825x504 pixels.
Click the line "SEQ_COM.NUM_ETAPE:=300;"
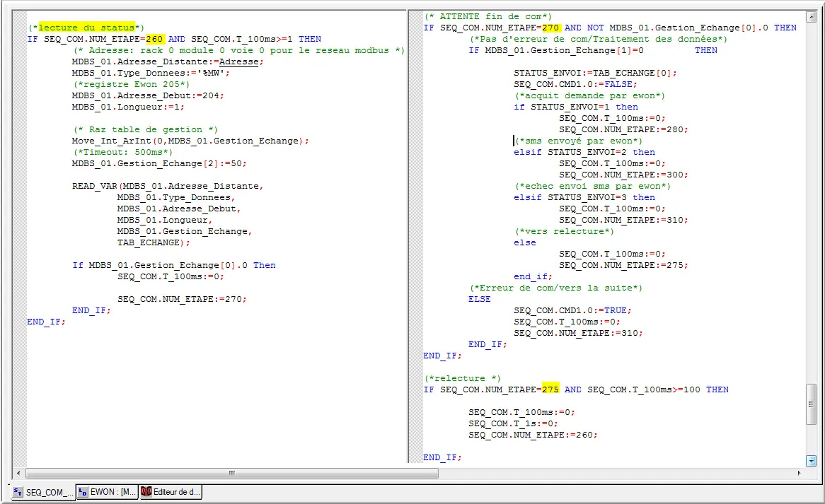[623, 175]
